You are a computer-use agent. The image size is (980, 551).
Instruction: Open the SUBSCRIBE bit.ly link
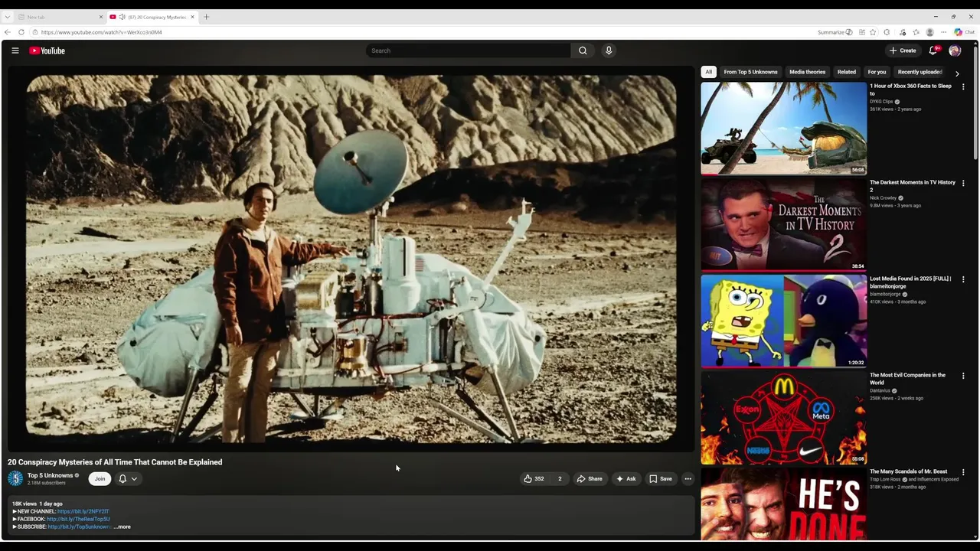tap(80, 527)
